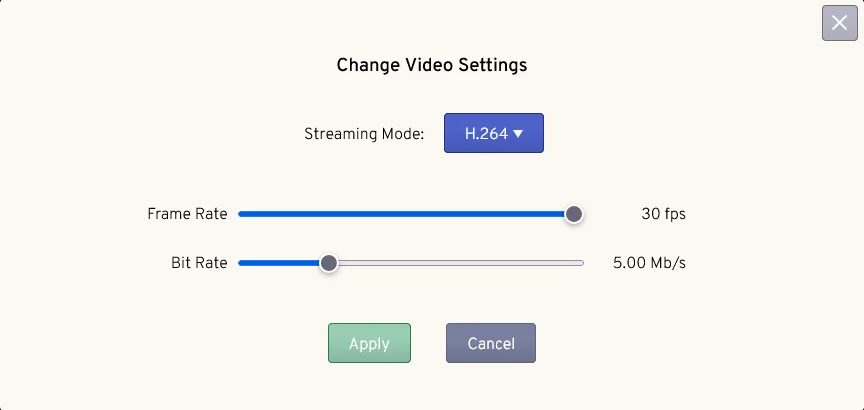Click the H.264 text on the dropdown
This screenshot has height=410, width=864.
pyautogui.click(x=486, y=133)
